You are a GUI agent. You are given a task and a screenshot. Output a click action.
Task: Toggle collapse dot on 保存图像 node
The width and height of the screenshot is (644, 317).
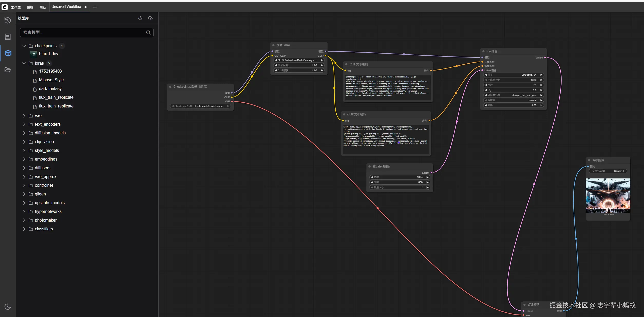[x=589, y=160]
